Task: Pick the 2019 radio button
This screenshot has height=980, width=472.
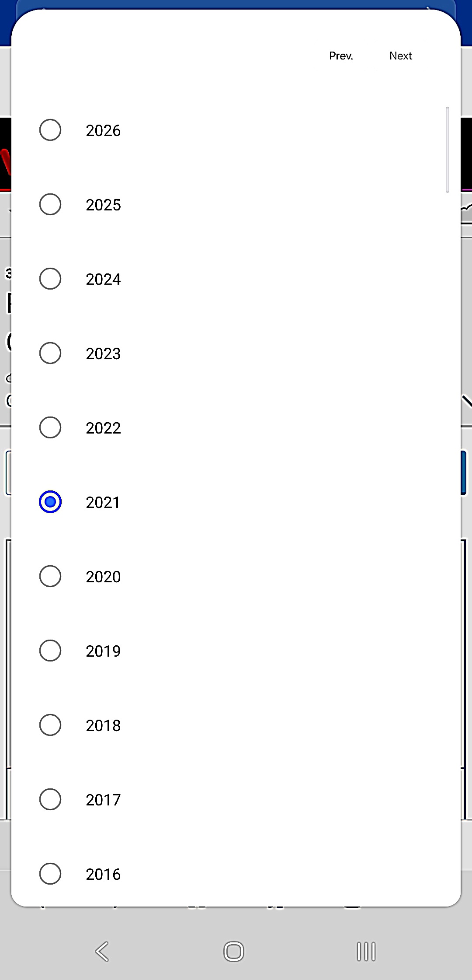Action: point(50,651)
